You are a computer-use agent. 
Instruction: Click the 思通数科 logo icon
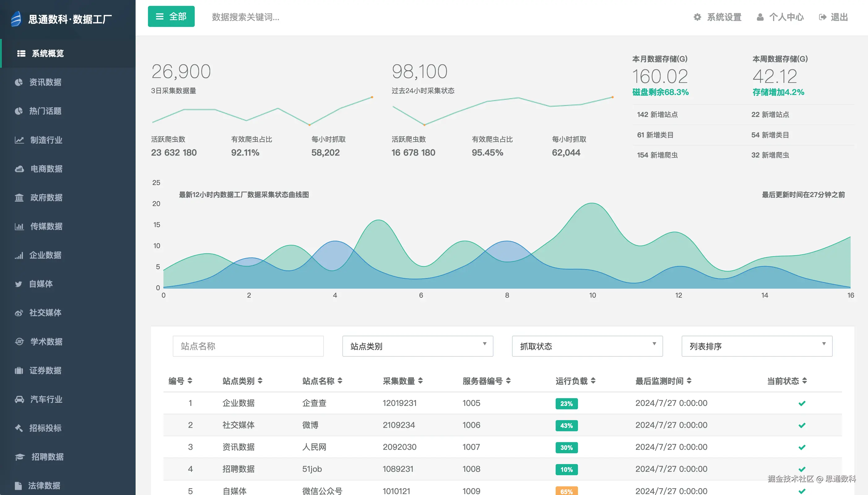(x=16, y=19)
